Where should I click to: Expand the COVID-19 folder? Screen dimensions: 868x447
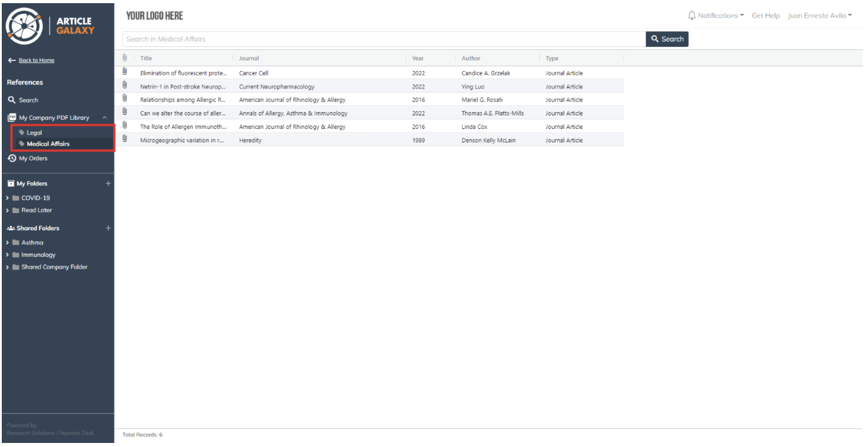7,197
